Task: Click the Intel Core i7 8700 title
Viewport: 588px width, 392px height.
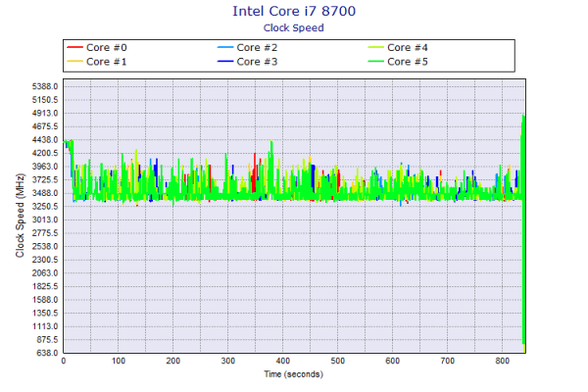Action: 294,11
